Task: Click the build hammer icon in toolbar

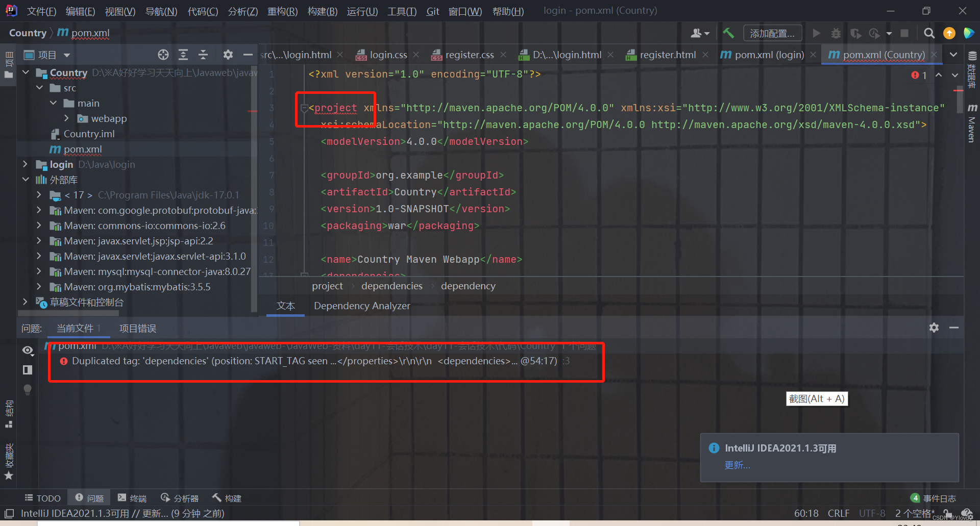Action: click(728, 33)
